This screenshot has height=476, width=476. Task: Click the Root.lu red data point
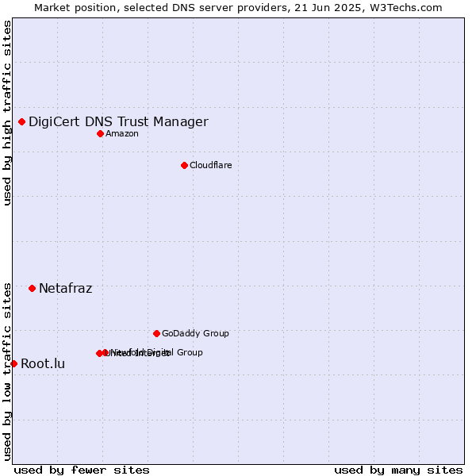tap(14, 363)
